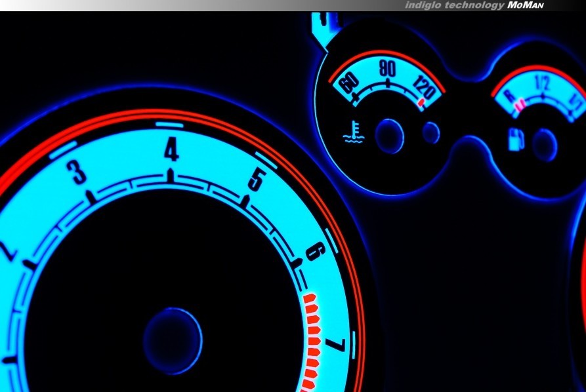Click the 120 mark on the temperature gauge
Screen dimensions: 586x392
coord(424,88)
